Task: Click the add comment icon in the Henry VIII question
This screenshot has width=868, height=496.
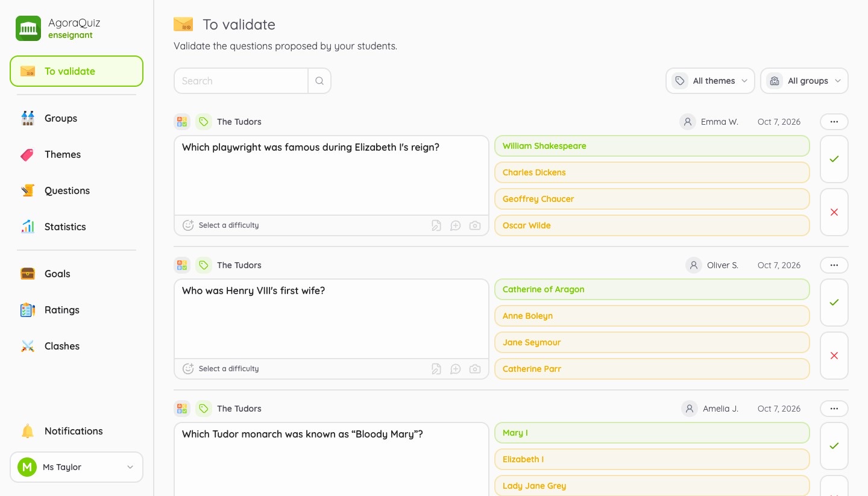Action: pos(456,369)
